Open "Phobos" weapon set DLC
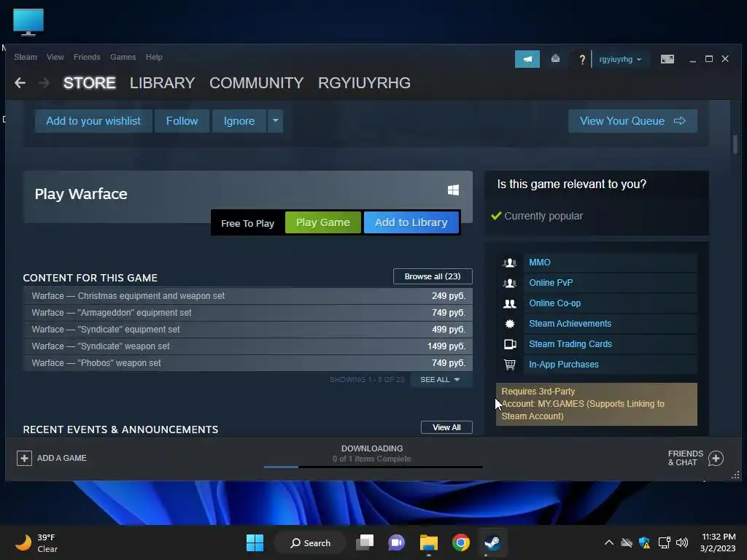This screenshot has width=747, height=560. (x=248, y=363)
